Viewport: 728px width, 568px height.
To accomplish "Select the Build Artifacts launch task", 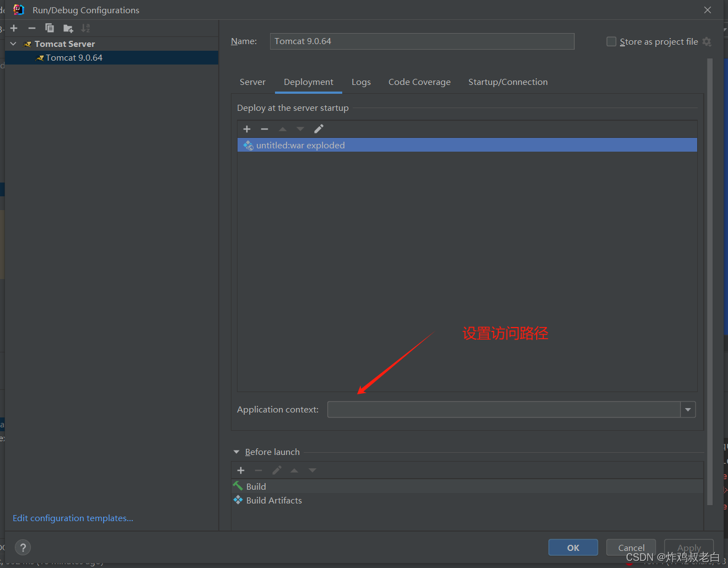I will tap(467, 500).
